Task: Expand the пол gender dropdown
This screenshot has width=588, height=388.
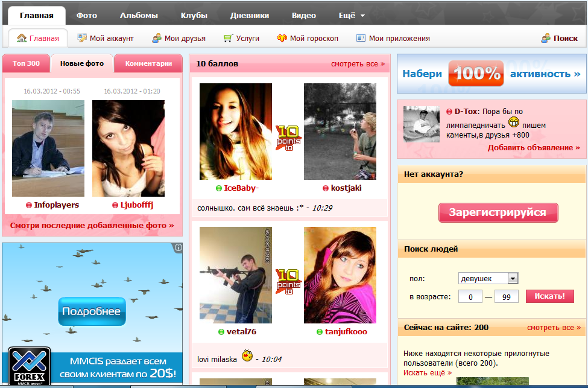Action: coord(513,278)
